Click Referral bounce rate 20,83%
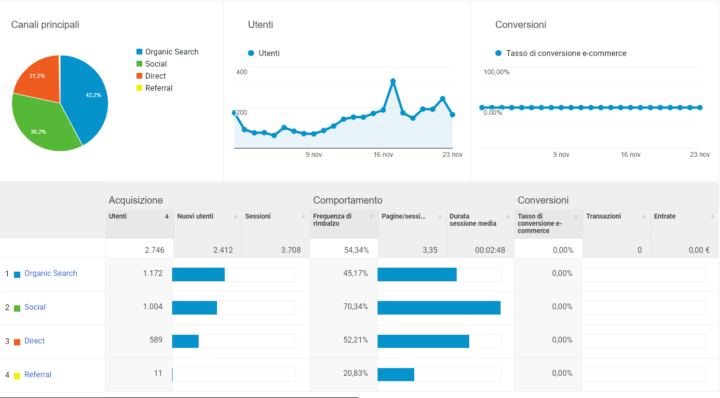 [x=355, y=373]
